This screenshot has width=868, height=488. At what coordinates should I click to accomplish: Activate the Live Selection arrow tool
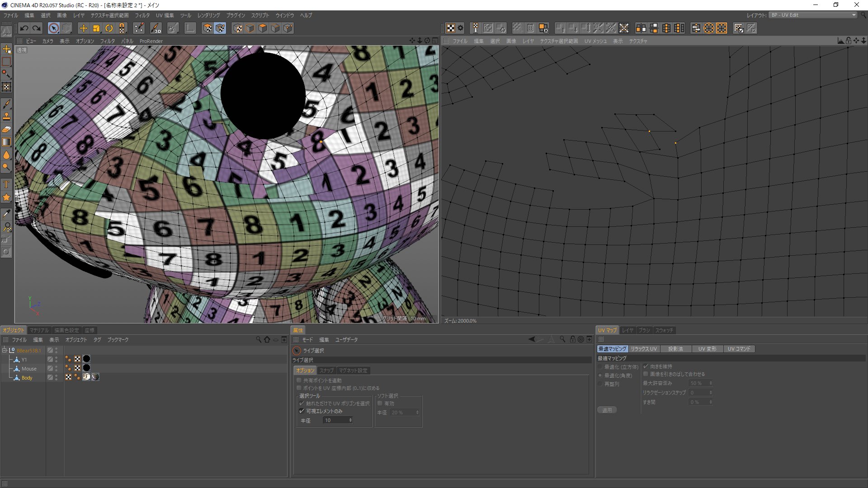click(53, 28)
